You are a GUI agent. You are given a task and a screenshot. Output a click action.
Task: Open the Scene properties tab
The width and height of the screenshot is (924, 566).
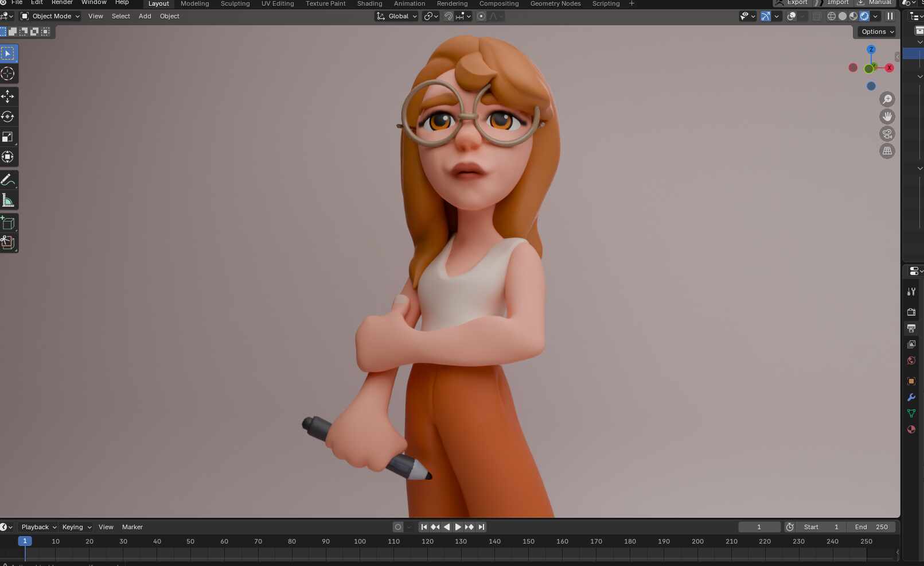911,360
